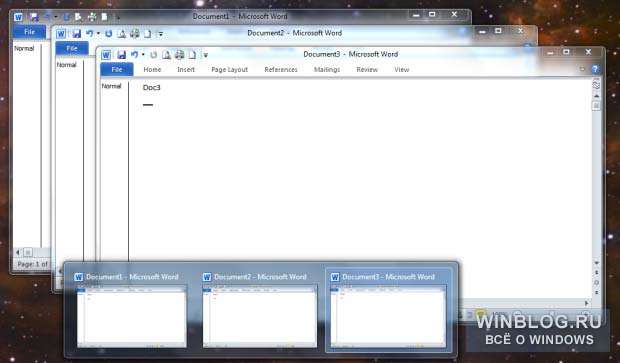Toggle the ruler button above vertical scrollbar
The image size is (620, 363).
click(x=596, y=85)
